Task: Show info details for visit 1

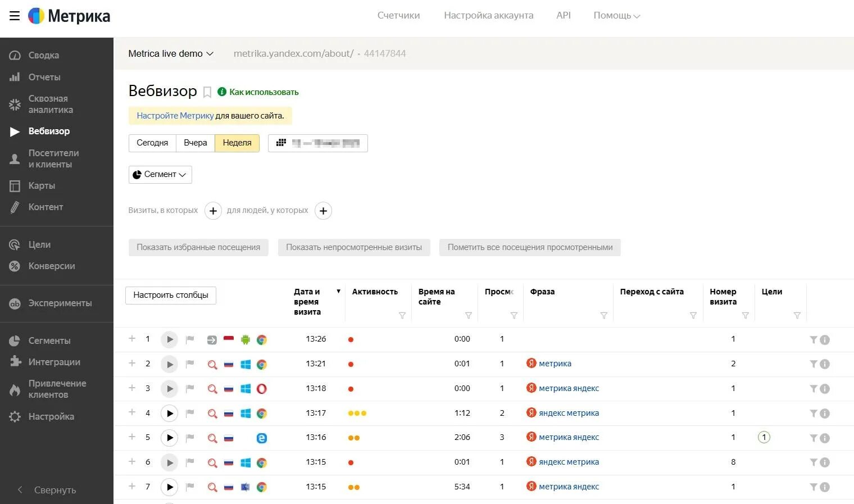Action: click(825, 340)
